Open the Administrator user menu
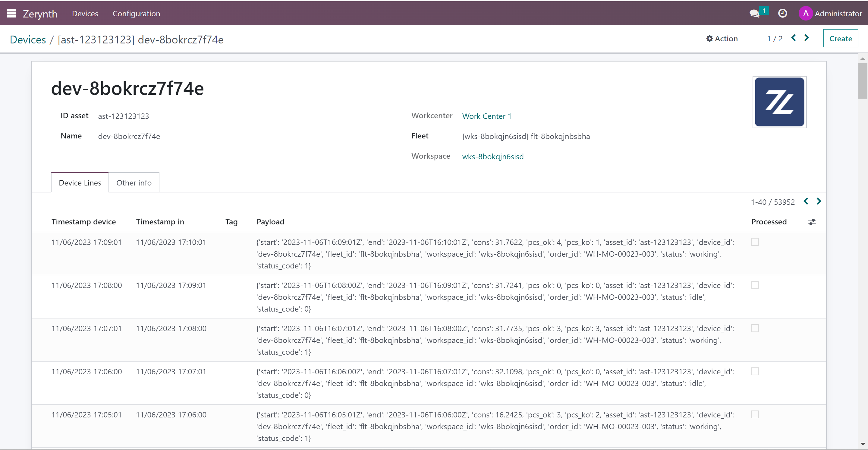 click(830, 14)
